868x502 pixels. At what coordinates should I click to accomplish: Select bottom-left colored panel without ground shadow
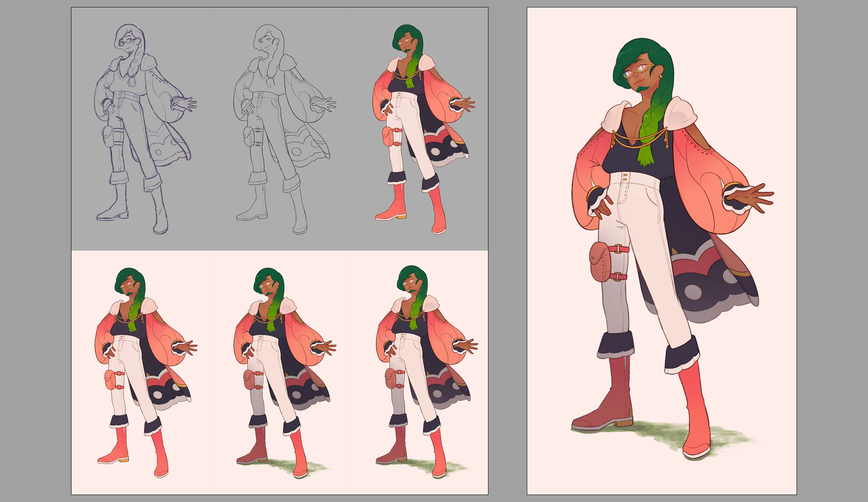[140, 372]
